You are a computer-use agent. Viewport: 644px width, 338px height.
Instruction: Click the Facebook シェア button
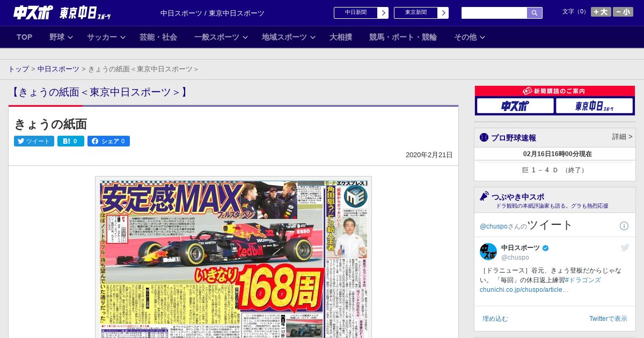pyautogui.click(x=108, y=141)
